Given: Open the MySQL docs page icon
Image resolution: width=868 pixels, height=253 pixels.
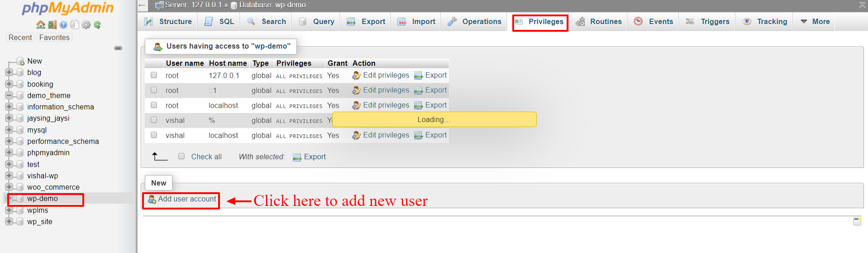Looking at the screenshot, I should pyautogui.click(x=75, y=25).
